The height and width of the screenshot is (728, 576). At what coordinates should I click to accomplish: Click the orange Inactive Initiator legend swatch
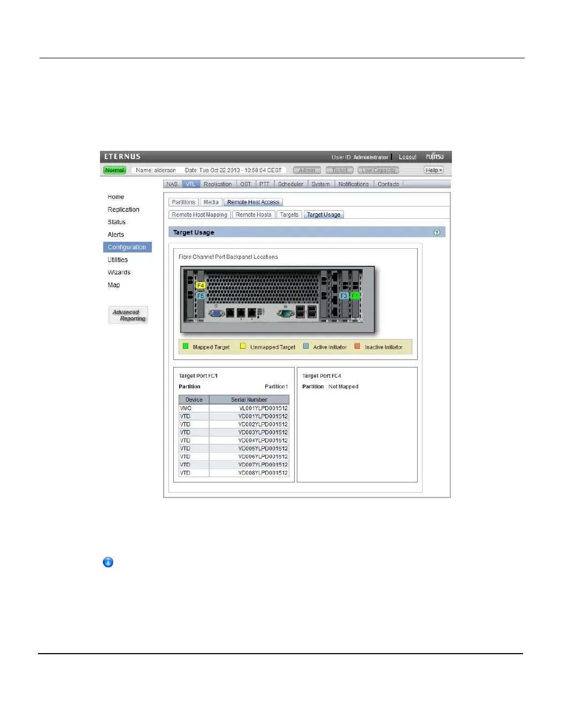tap(357, 346)
